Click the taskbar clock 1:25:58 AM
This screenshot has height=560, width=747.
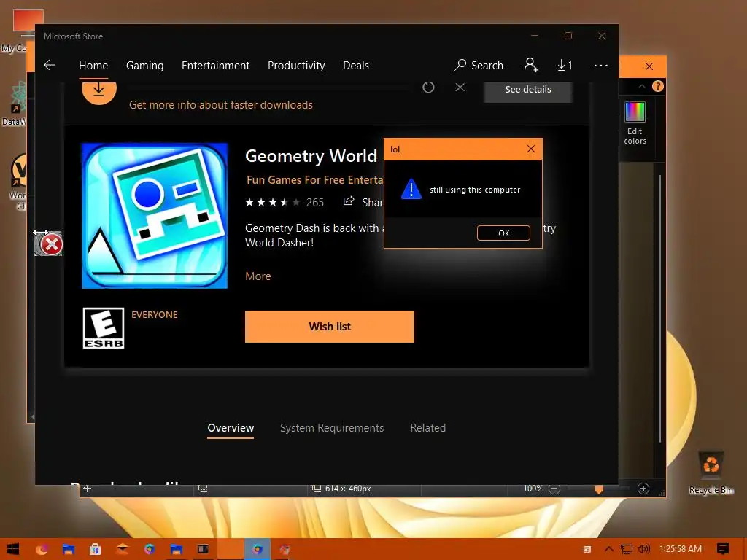click(681, 549)
